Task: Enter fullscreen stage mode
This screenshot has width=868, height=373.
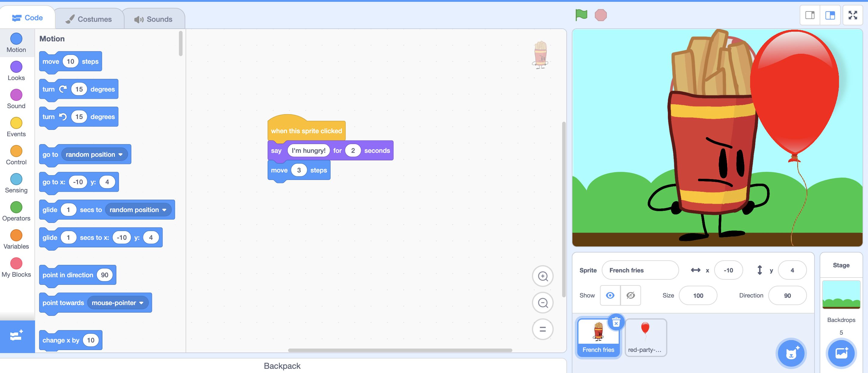Action: tap(853, 15)
